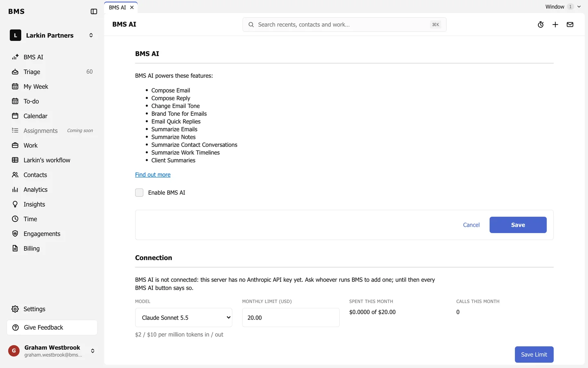
Task: Click the Time clock icon
Action: (15, 219)
